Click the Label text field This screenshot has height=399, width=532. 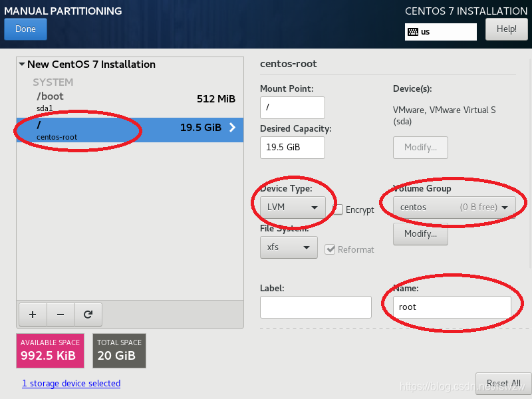point(316,307)
